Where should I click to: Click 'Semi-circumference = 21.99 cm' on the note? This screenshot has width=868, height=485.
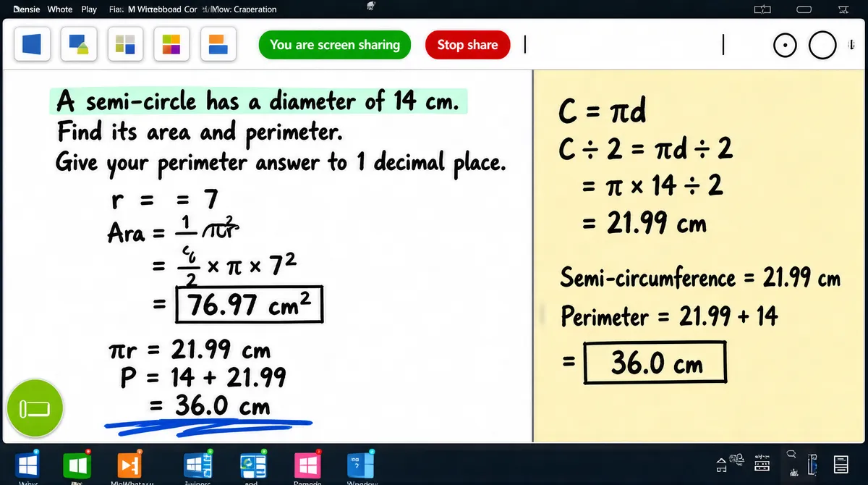point(701,278)
